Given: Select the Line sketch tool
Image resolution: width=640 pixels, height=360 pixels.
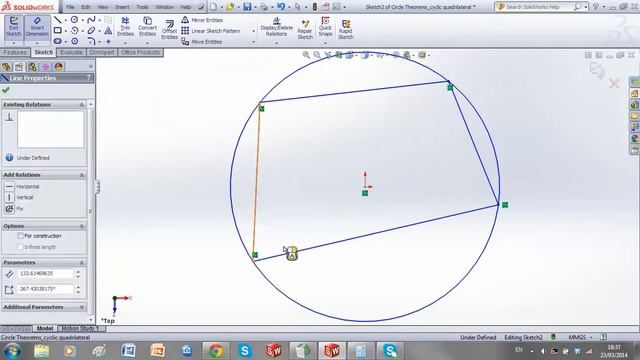Looking at the screenshot, I should [x=58, y=20].
